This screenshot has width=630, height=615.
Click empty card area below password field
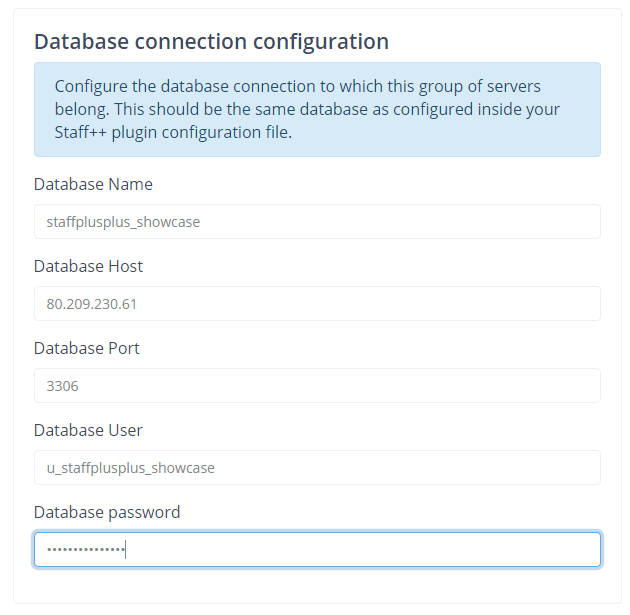[x=317, y=585]
